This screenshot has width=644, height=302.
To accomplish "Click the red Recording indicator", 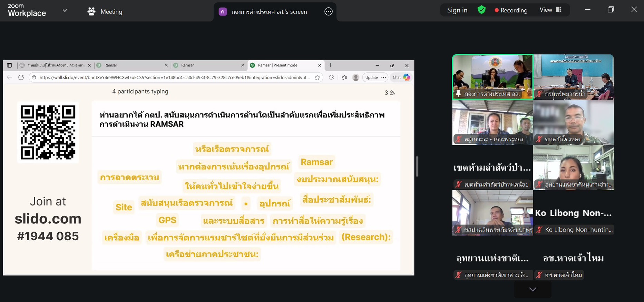I will (x=511, y=10).
